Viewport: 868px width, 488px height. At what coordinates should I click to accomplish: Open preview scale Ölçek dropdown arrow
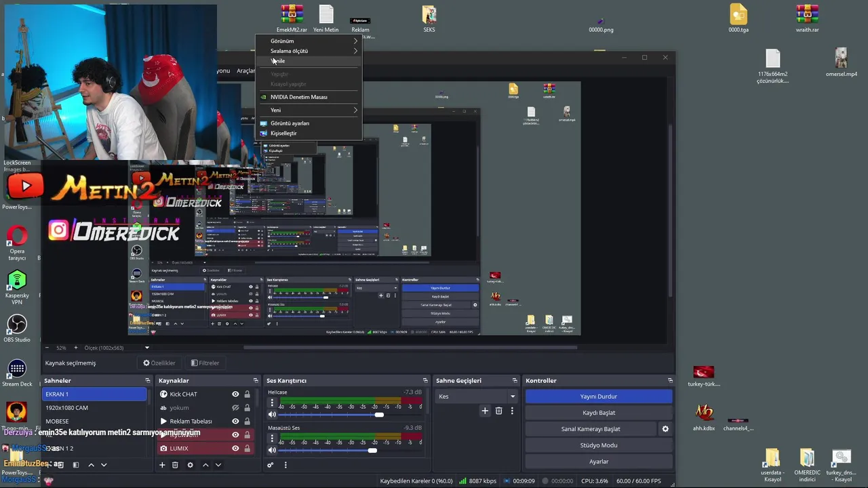tap(146, 348)
